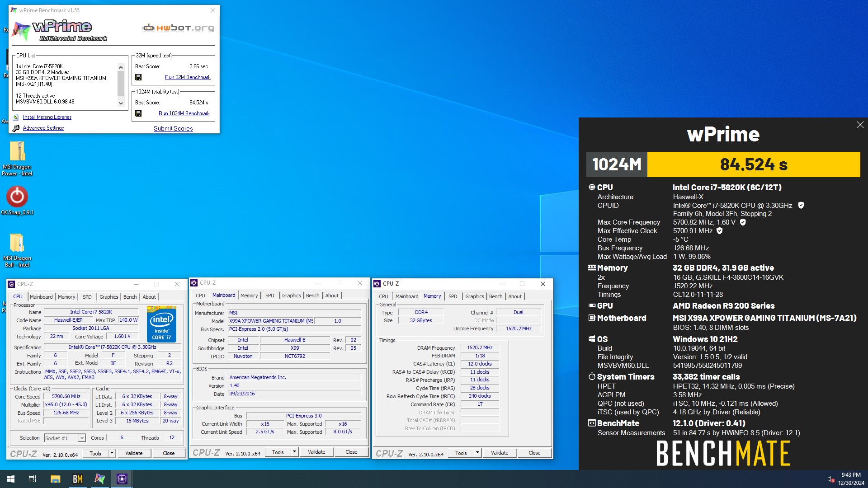Open File Explorer from the taskbar
Viewport: 868px width, 488px height.
(x=55, y=479)
